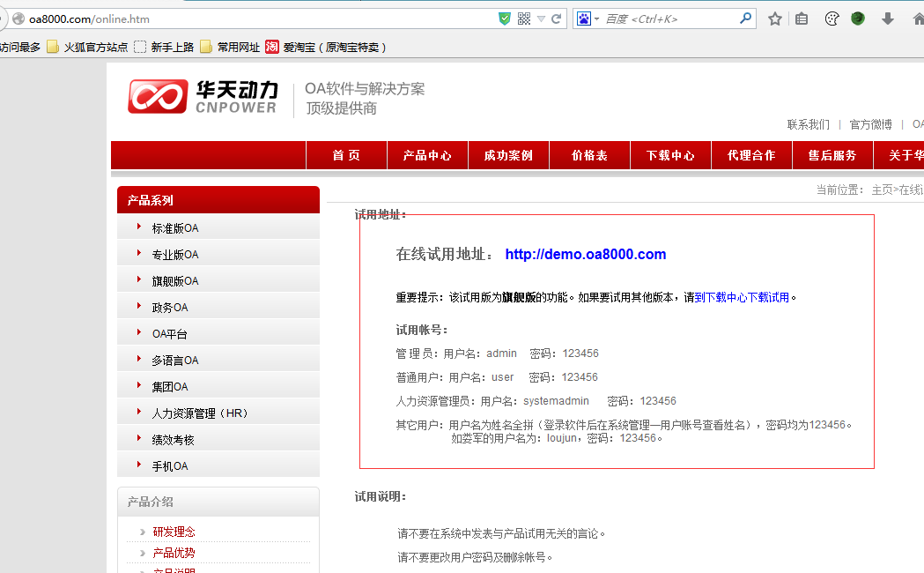Open http://demo.oa8000.com trial link
The image size is (924, 573).
point(586,254)
